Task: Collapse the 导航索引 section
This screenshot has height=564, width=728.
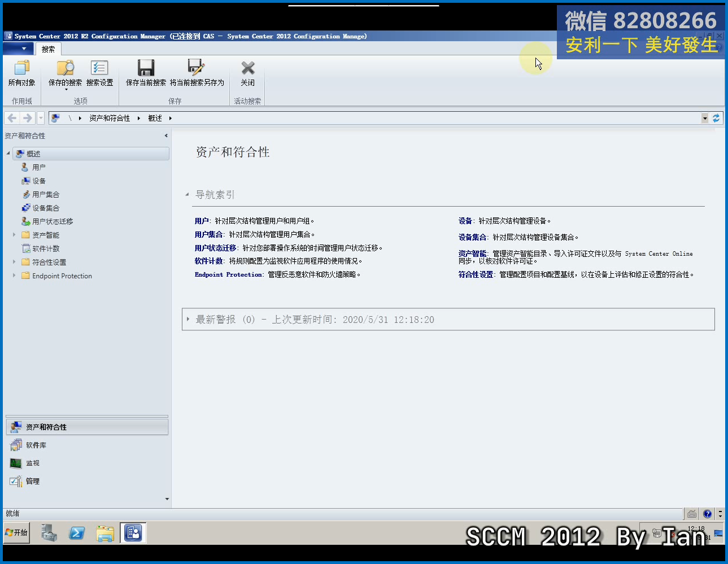Action: pos(187,195)
